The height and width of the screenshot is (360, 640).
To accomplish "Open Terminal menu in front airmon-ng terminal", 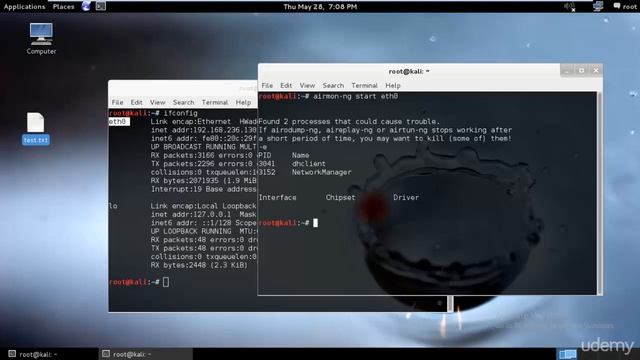I will tap(364, 85).
